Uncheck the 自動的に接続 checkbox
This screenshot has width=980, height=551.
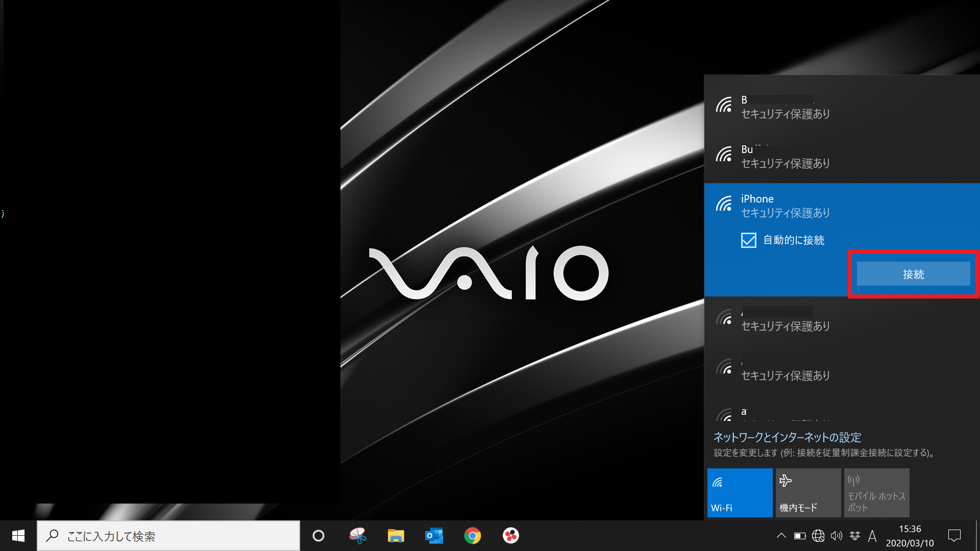point(749,240)
